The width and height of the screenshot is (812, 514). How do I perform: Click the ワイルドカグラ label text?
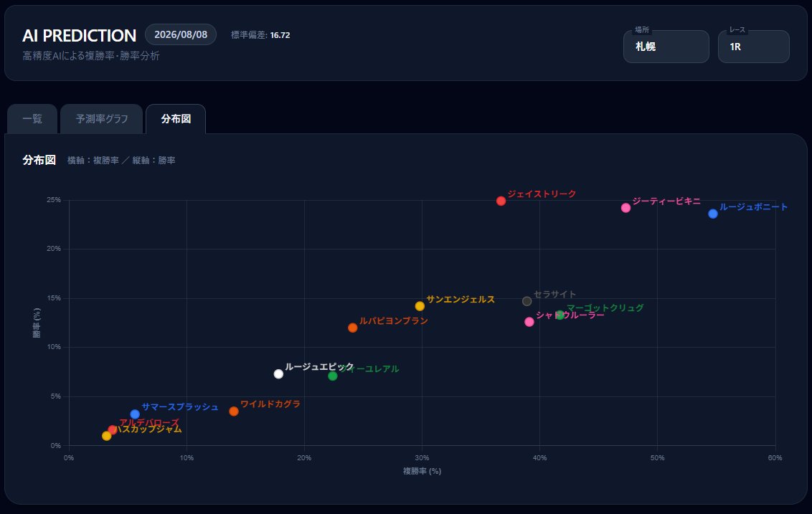[270, 404]
